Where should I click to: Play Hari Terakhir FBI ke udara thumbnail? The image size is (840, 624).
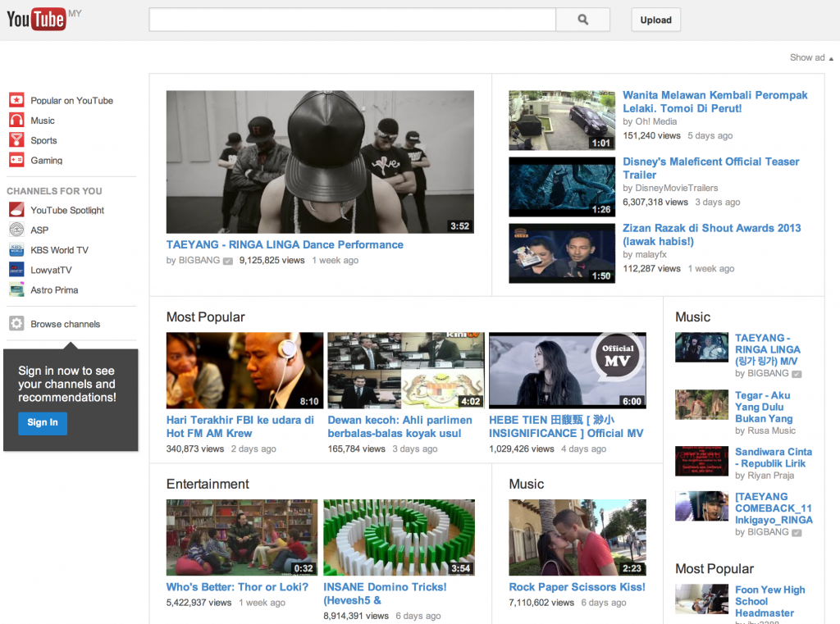point(244,370)
